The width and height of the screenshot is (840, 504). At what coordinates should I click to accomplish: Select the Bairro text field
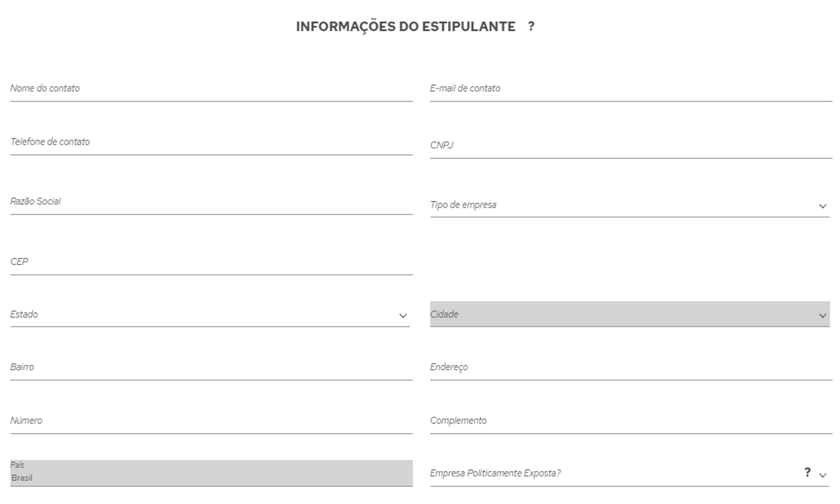coord(211,368)
